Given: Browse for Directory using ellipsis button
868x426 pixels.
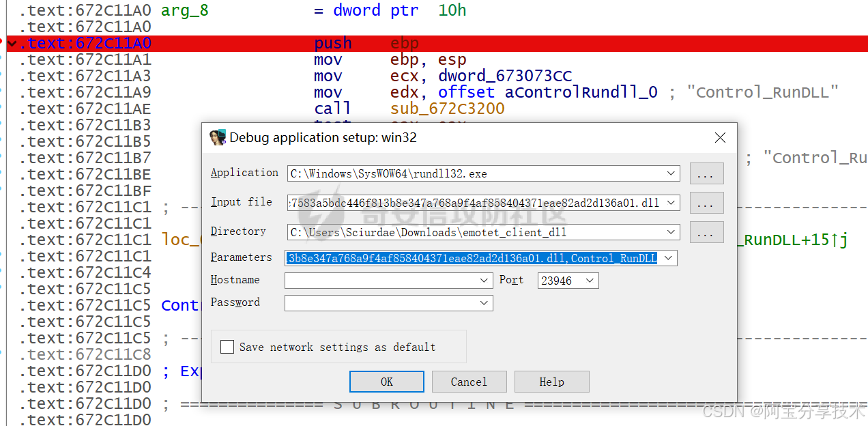Looking at the screenshot, I should [706, 232].
